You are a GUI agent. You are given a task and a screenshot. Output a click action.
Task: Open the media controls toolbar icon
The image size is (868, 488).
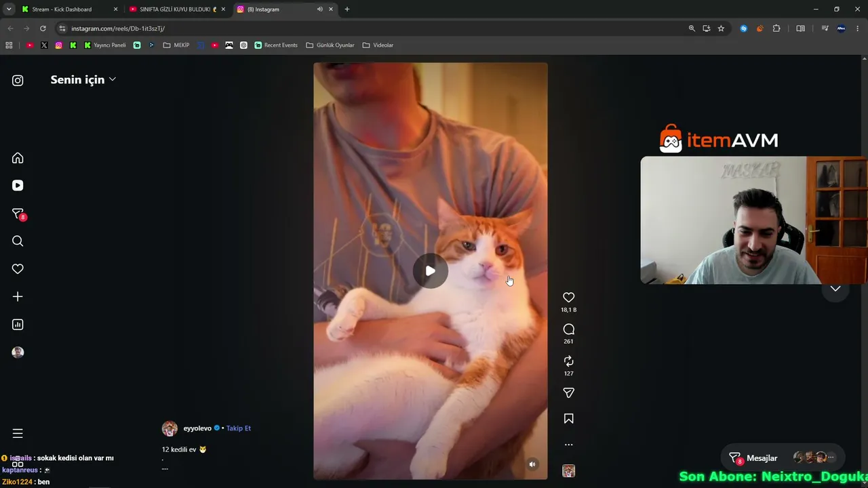pos(825,28)
